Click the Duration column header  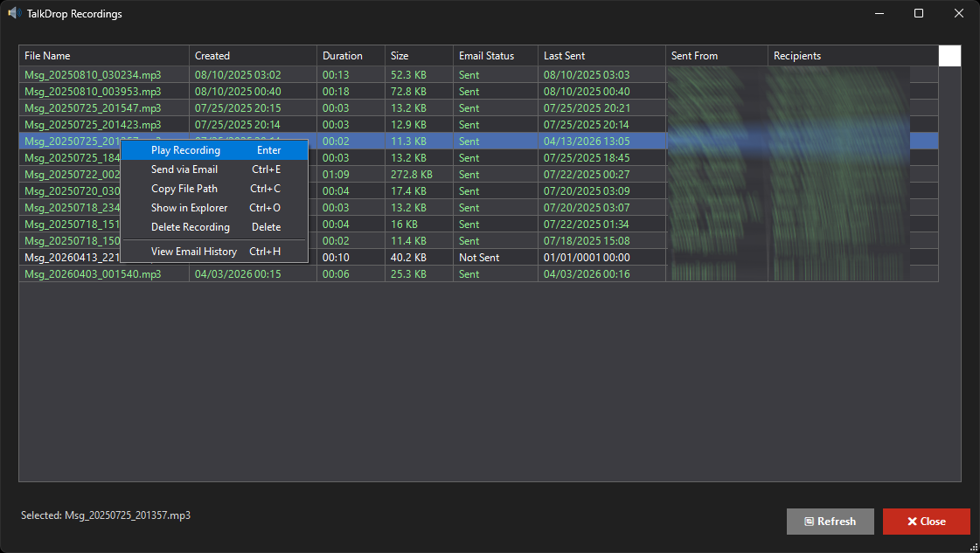tap(350, 56)
